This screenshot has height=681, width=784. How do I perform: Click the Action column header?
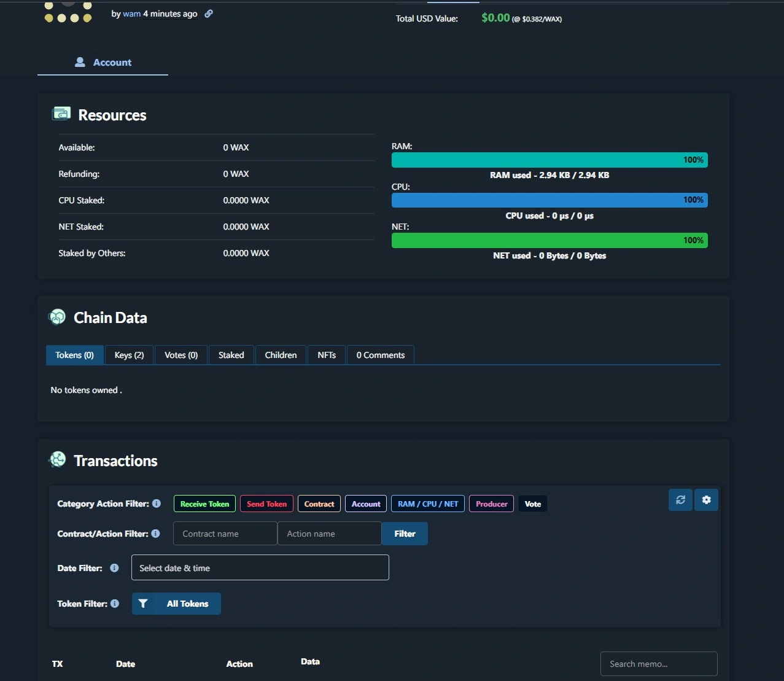click(x=239, y=664)
